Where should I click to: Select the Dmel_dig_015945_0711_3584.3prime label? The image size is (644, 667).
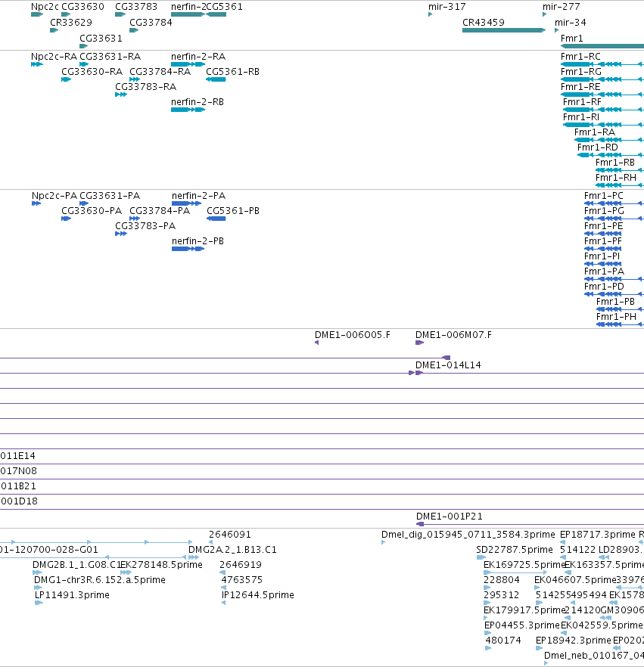(x=468, y=534)
